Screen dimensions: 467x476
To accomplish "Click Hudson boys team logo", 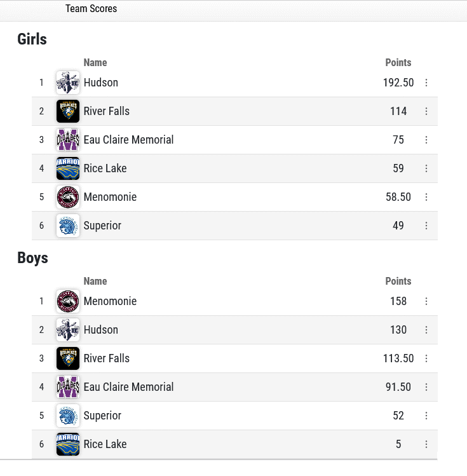I will point(68,330).
